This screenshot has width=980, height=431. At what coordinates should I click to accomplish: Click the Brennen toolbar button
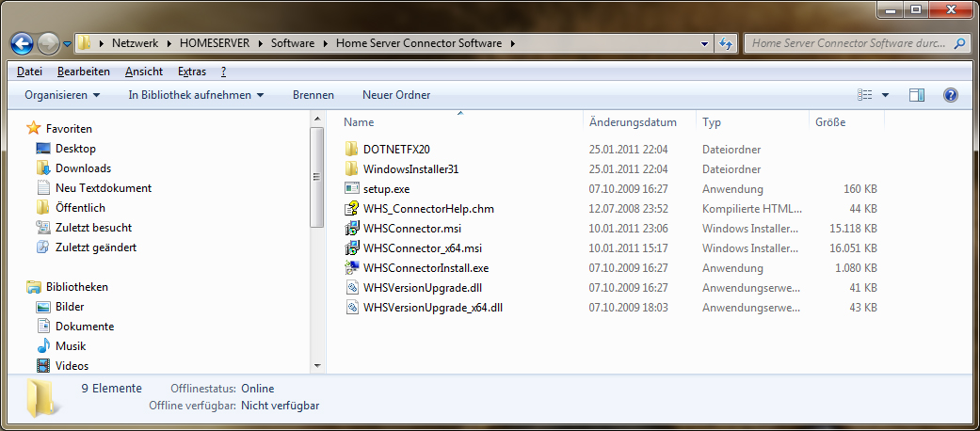pos(313,95)
